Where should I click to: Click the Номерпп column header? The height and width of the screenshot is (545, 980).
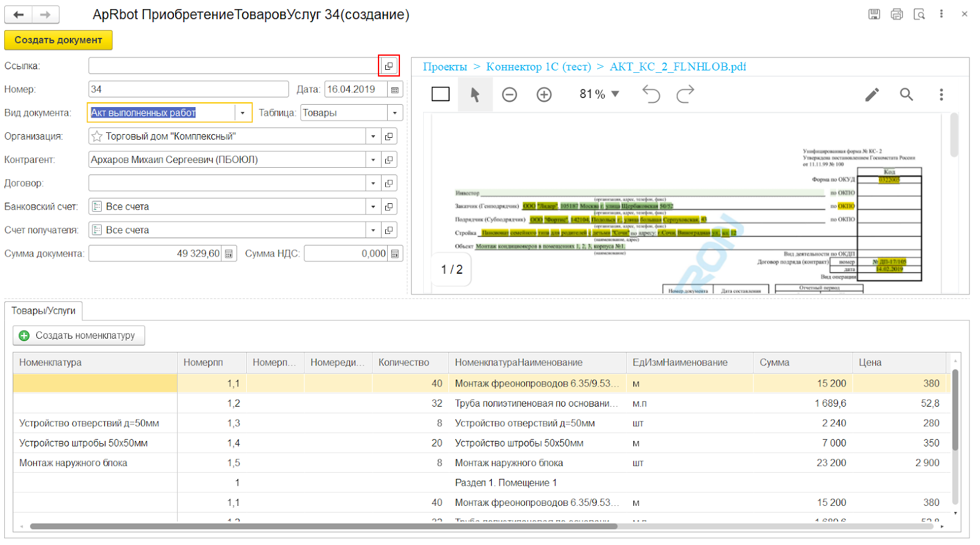211,363
